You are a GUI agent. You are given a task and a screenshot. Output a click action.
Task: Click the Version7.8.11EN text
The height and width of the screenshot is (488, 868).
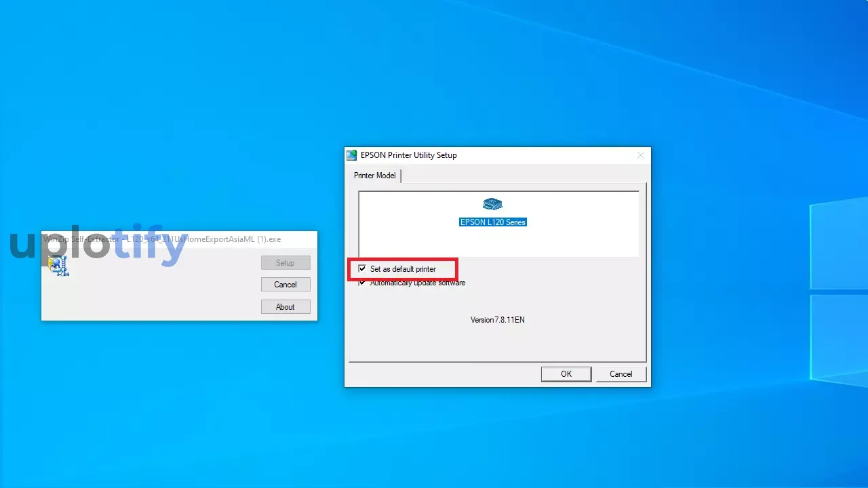tap(498, 320)
